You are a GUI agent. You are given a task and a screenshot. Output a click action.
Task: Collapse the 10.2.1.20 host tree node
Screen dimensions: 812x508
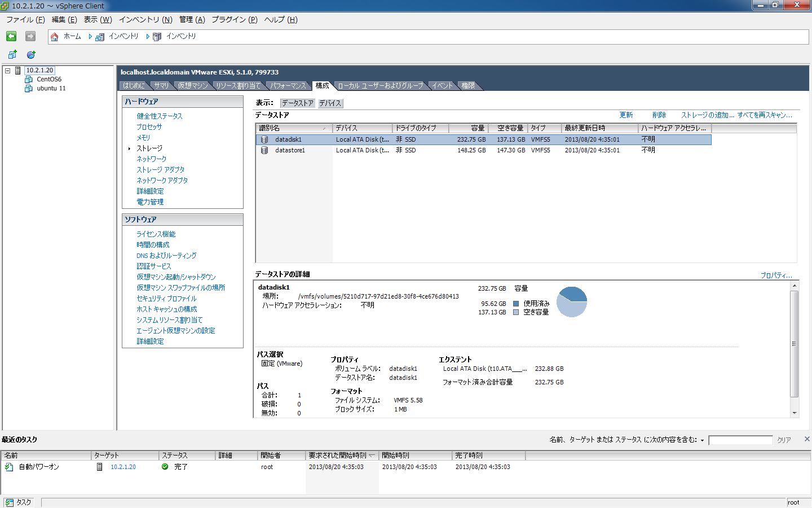[x=8, y=71]
